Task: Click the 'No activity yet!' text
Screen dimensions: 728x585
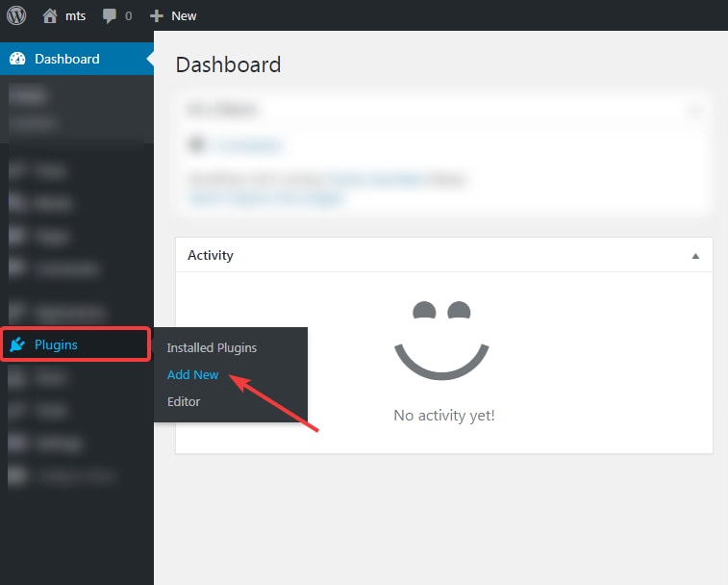Action: pos(444,415)
